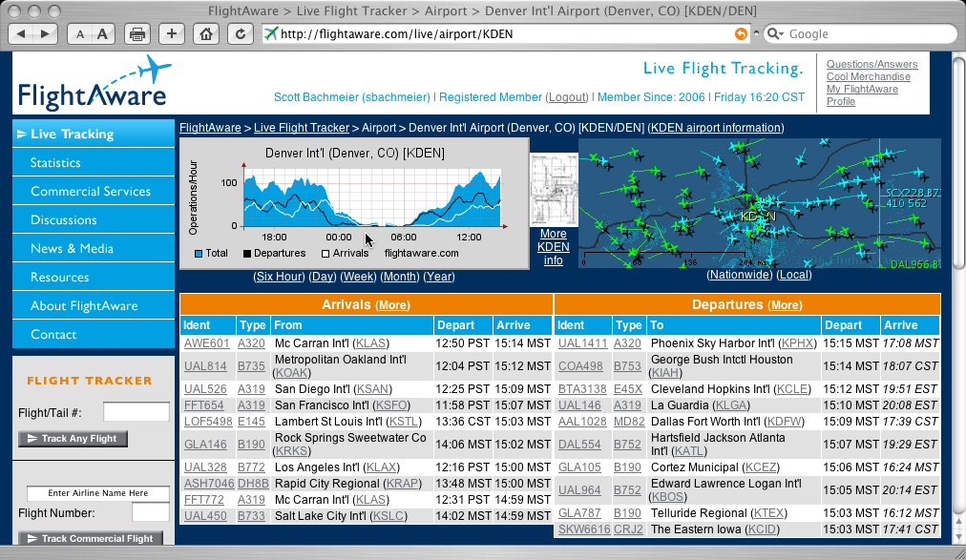The width and height of the screenshot is (966, 560).
Task: Open the KLAX airport link
Action: click(x=382, y=467)
